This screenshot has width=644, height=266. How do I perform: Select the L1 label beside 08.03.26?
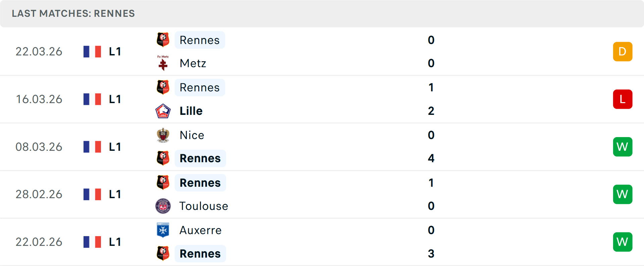[x=114, y=147]
